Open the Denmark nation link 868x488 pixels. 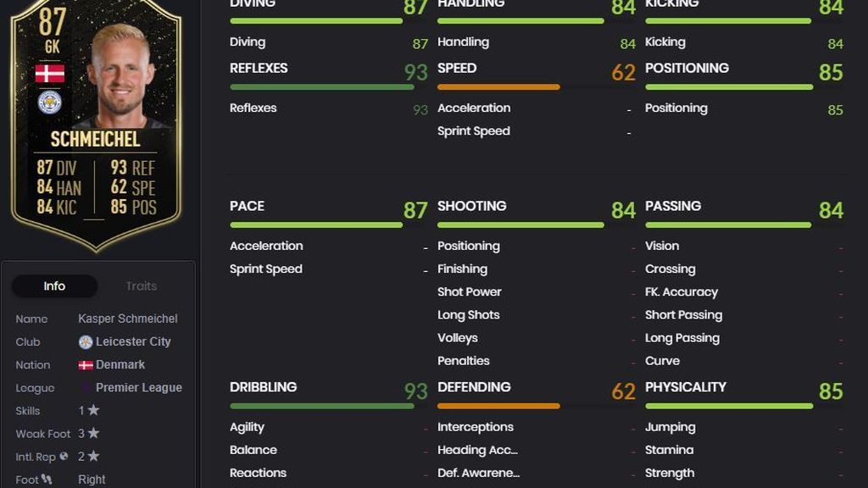point(120,364)
